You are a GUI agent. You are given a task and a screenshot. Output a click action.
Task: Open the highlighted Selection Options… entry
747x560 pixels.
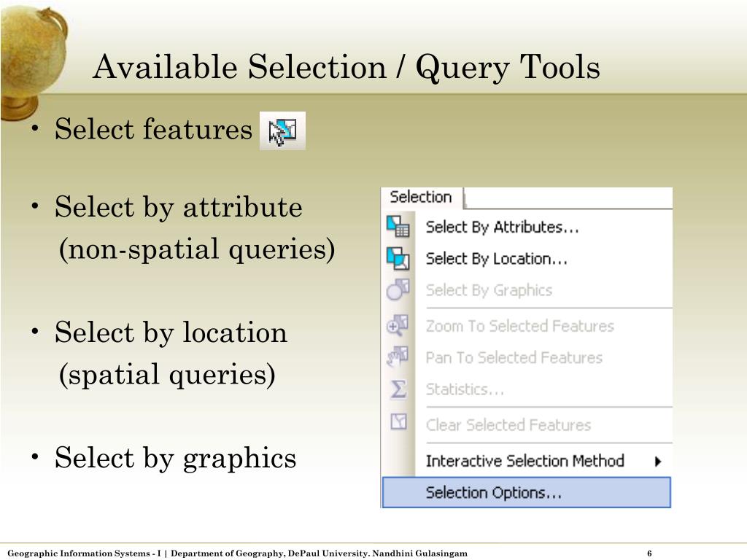click(x=527, y=492)
